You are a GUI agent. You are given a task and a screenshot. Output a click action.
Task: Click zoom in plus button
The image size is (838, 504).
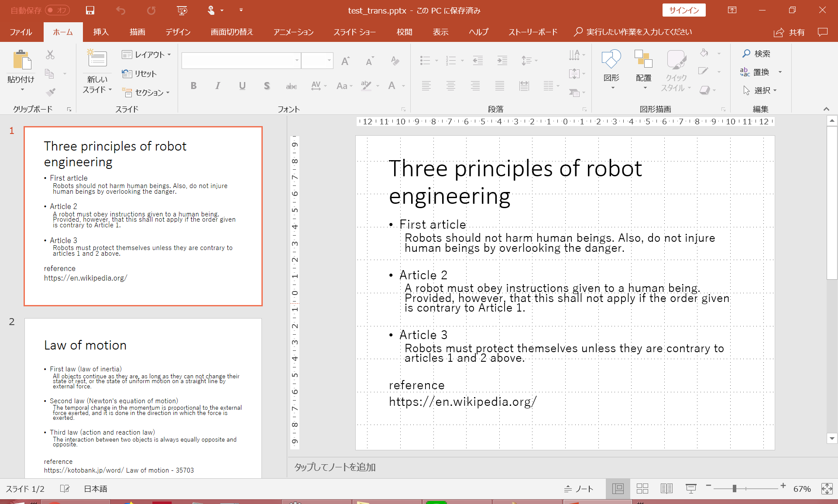tap(783, 486)
